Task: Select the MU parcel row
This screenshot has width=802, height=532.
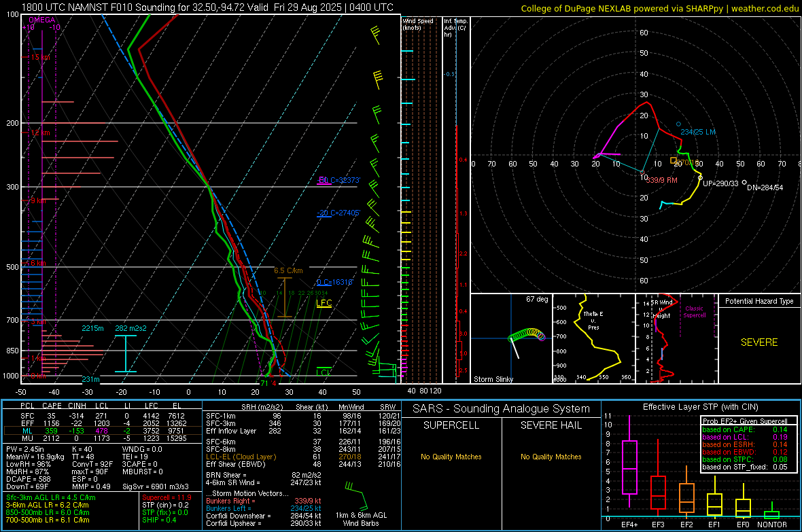Action: pyautogui.click(x=102, y=438)
